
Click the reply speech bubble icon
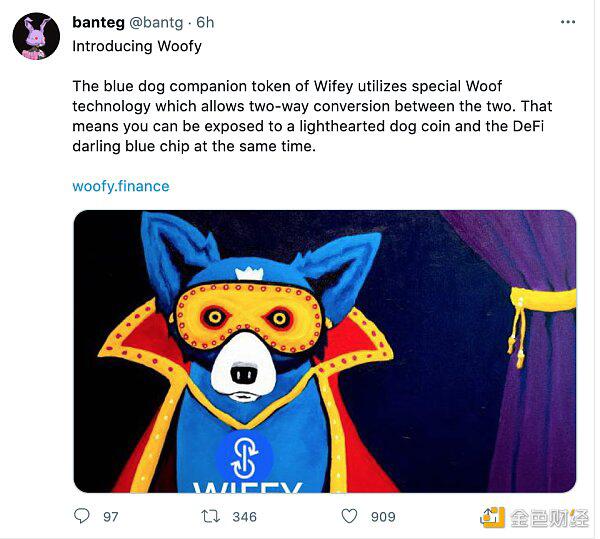click(x=82, y=516)
